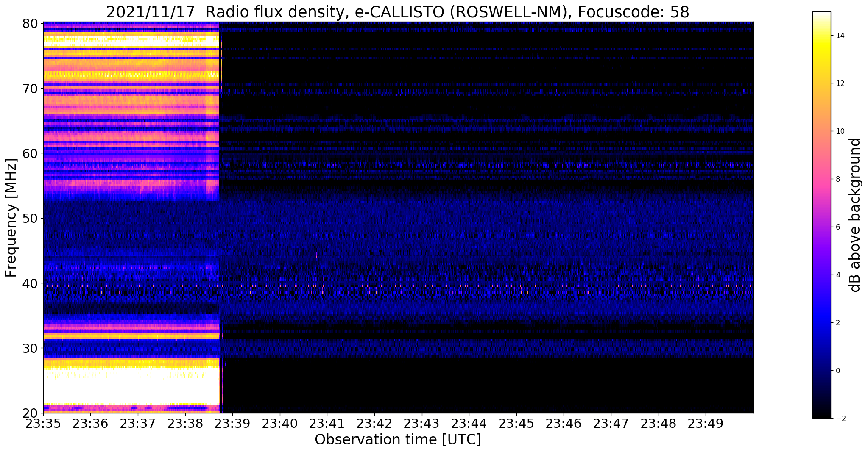Click the 23:35 time tick label
868x452 pixels.
(43, 423)
